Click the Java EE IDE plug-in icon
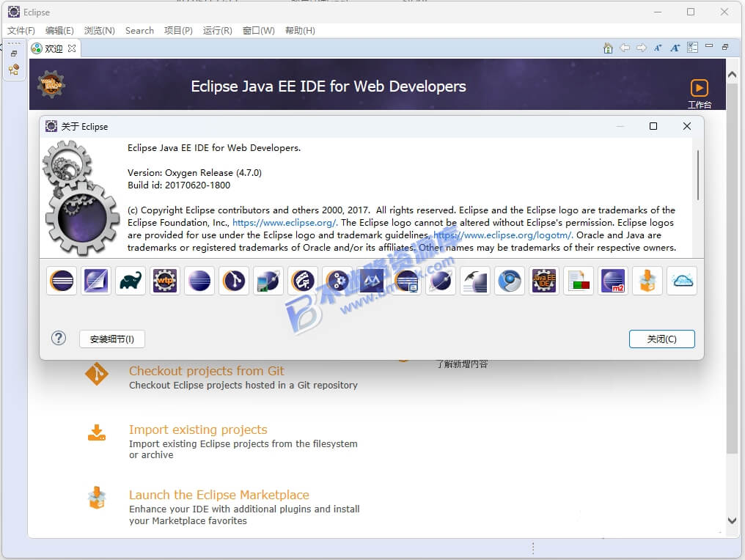745x560 pixels. coord(544,281)
